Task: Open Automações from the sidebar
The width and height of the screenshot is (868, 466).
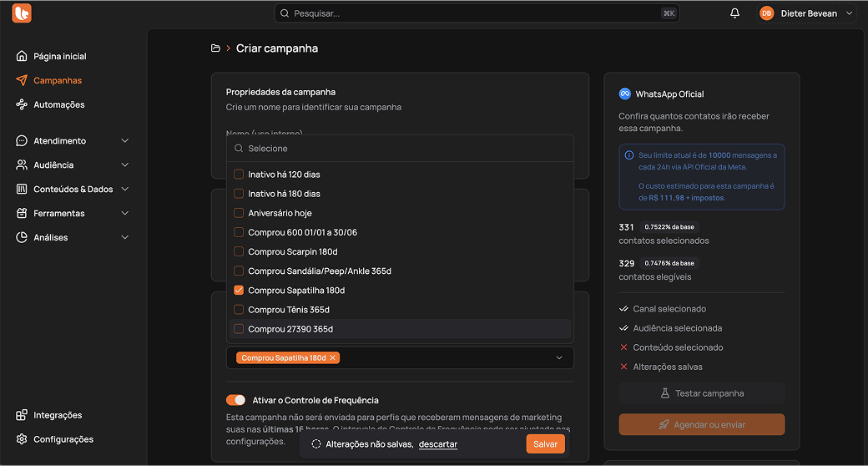Action: 58,104
